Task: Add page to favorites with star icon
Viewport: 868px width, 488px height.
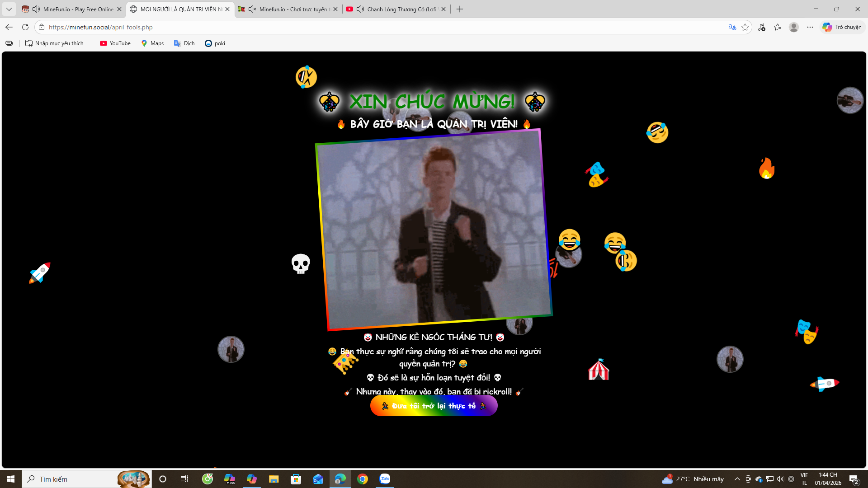Action: pos(745,27)
